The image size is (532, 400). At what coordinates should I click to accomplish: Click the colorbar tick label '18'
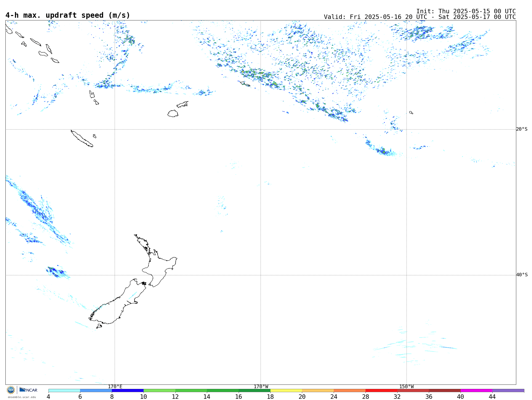point(270,397)
